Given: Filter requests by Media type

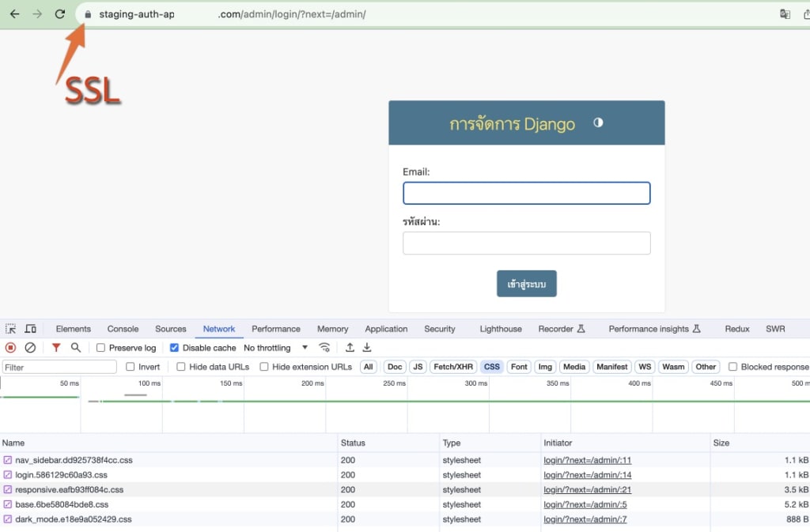Looking at the screenshot, I should (x=574, y=367).
